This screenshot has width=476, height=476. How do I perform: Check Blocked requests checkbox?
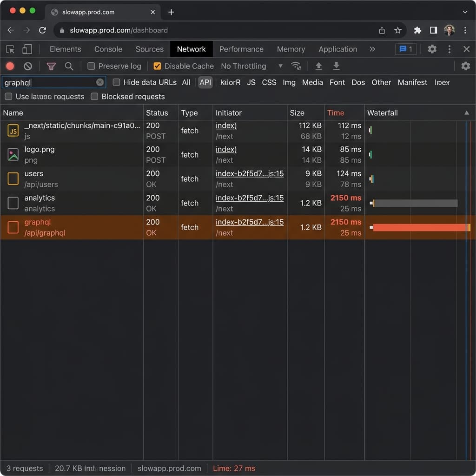[94, 97]
